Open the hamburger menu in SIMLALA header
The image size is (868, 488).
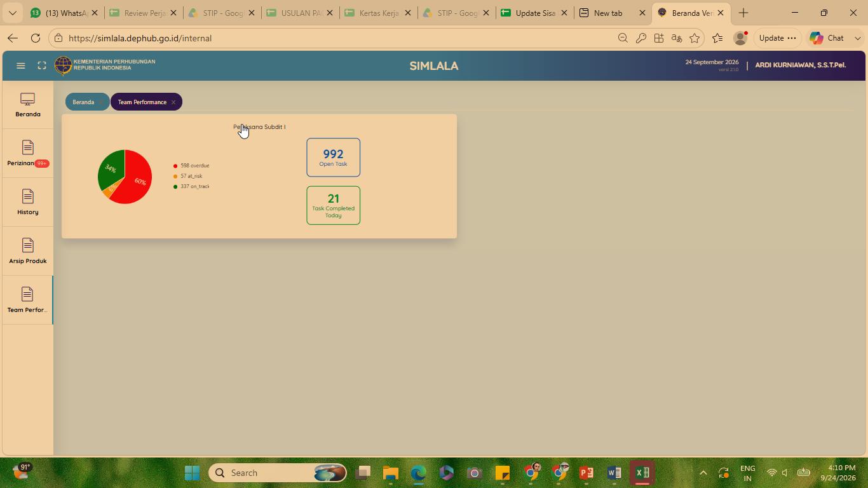[21, 65]
